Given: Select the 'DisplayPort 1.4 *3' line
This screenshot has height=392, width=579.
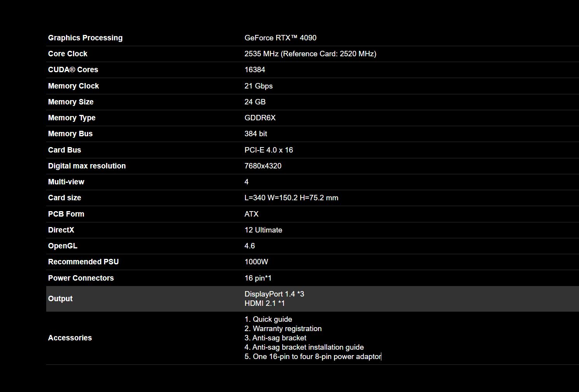Looking at the screenshot, I should pos(275,294).
